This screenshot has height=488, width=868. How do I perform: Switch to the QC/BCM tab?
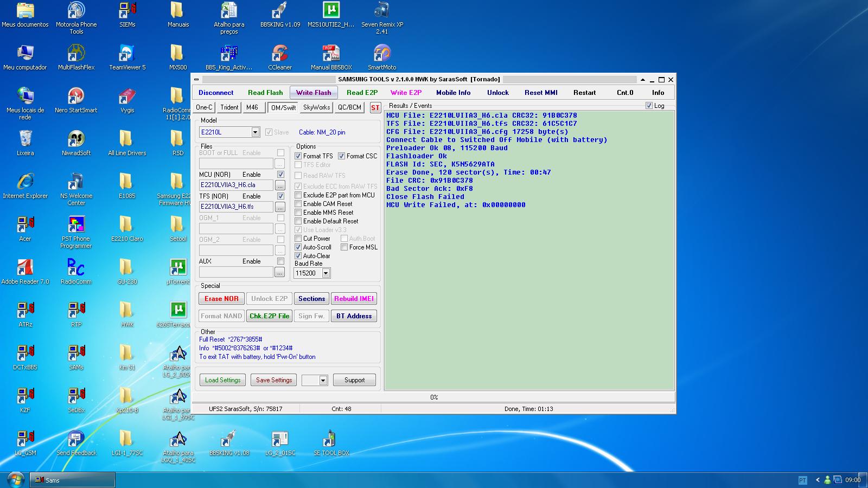pyautogui.click(x=349, y=107)
